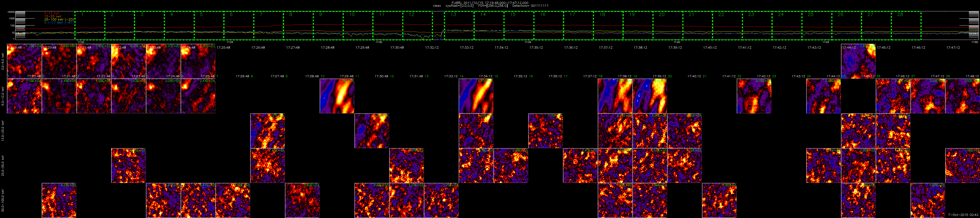This screenshot has height=218, width=980.
Task: Open the 50.0-100.0 keV image for interval 9
Action: point(302,200)
